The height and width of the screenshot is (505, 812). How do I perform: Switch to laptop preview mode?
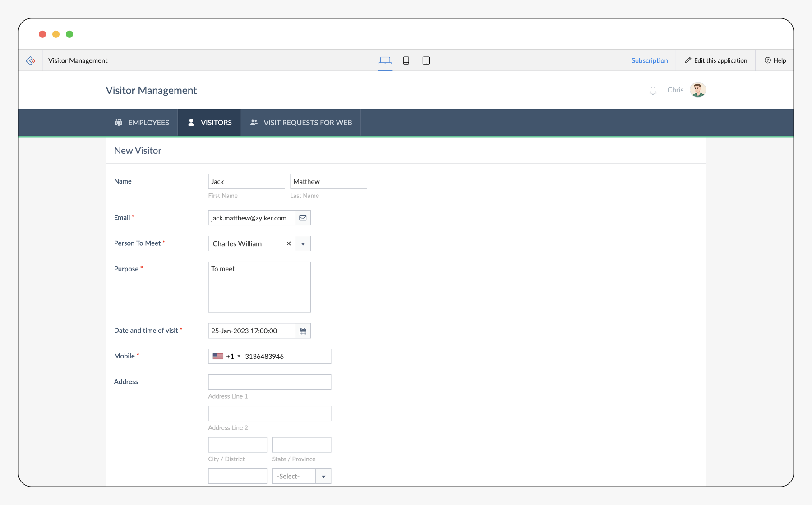[385, 60]
